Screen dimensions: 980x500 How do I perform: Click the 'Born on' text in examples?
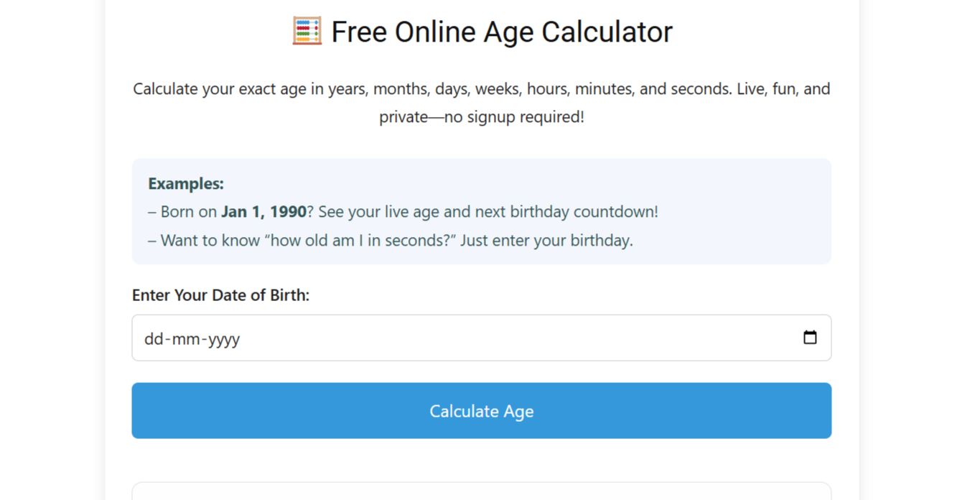189,212
